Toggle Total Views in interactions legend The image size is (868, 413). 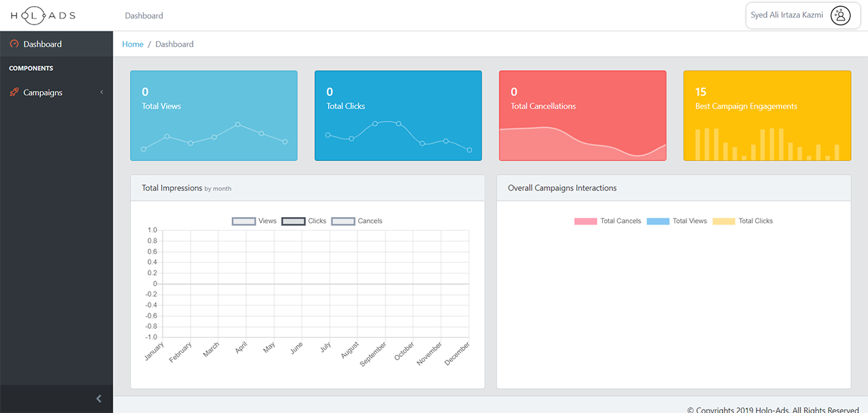click(x=677, y=221)
